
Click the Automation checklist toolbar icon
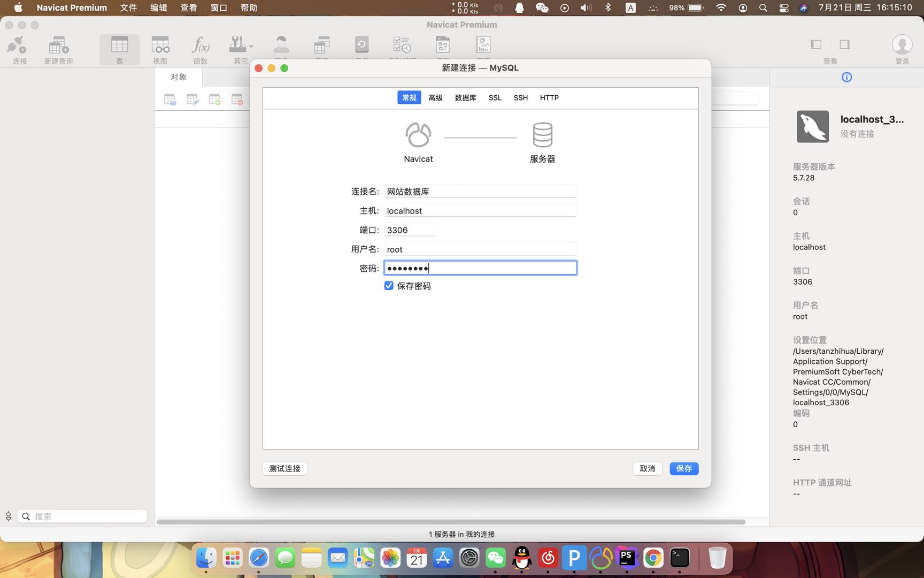(x=402, y=45)
